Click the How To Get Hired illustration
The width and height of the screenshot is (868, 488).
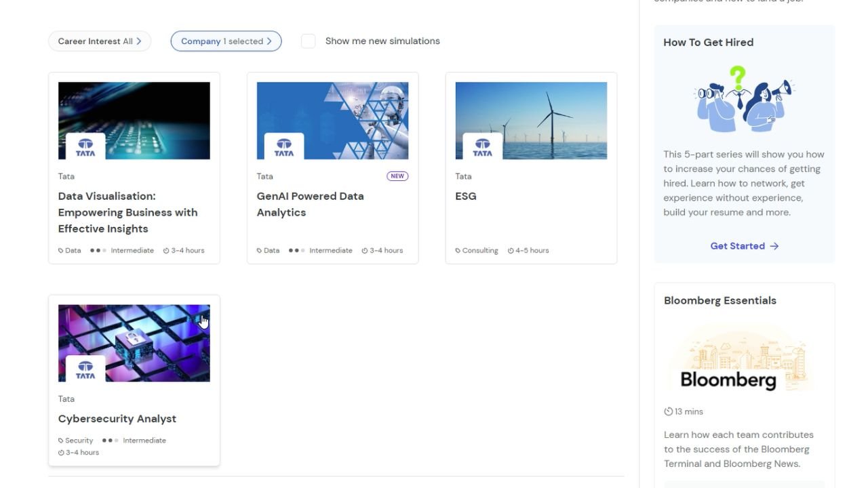tap(745, 99)
